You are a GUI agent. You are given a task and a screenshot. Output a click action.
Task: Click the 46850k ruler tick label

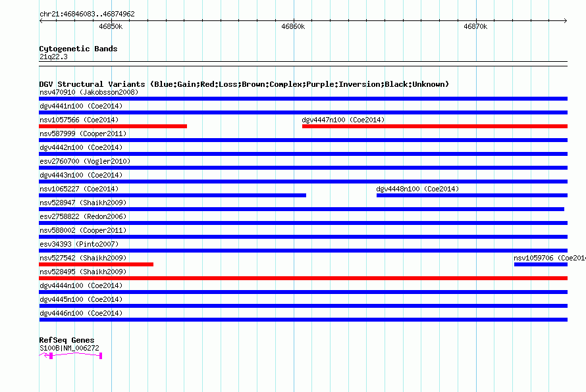(x=111, y=26)
